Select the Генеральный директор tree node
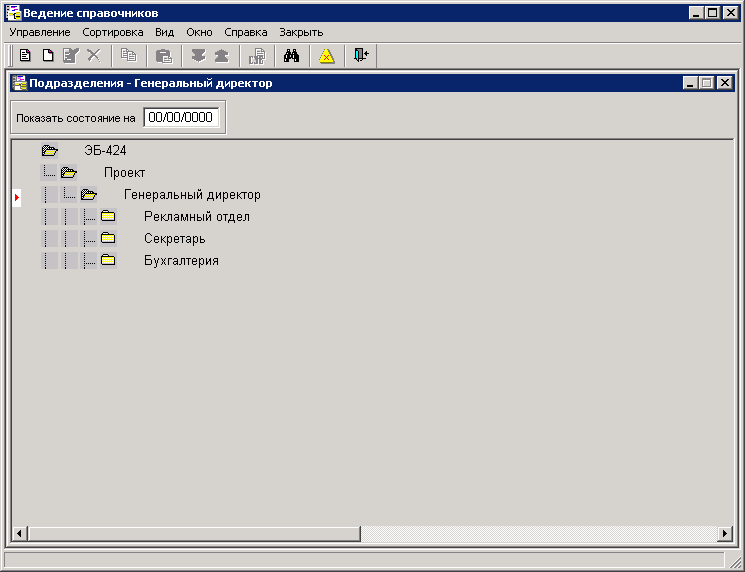 point(192,194)
